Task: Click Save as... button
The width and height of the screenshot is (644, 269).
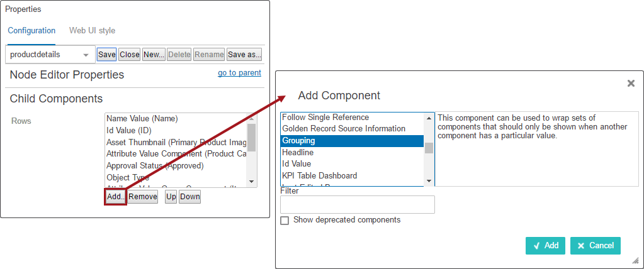Action: (x=244, y=55)
